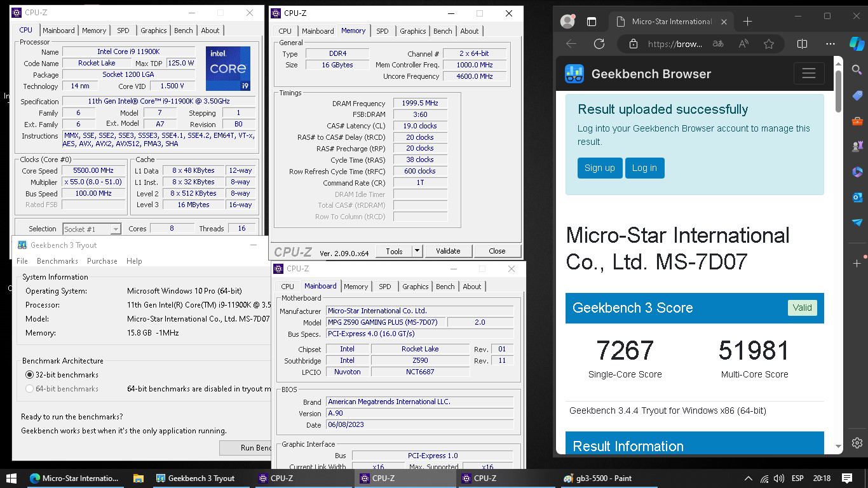Open File Explorer from the taskbar
This screenshot has width=868, height=488.
click(x=138, y=478)
